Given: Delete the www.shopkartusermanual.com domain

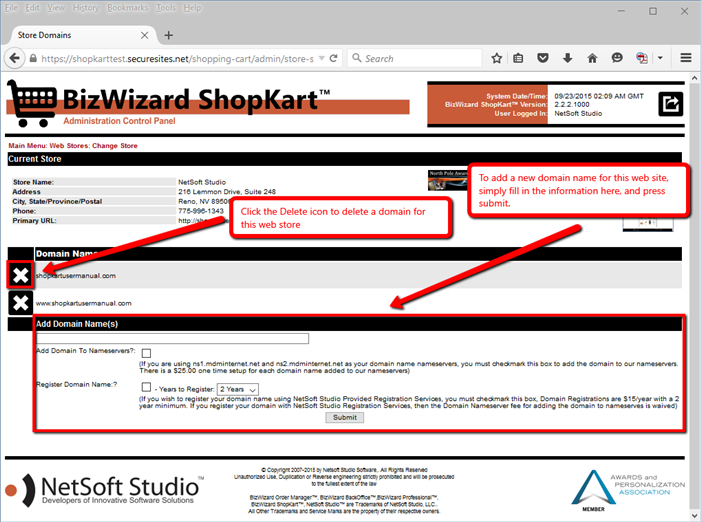Looking at the screenshot, I should (21, 303).
